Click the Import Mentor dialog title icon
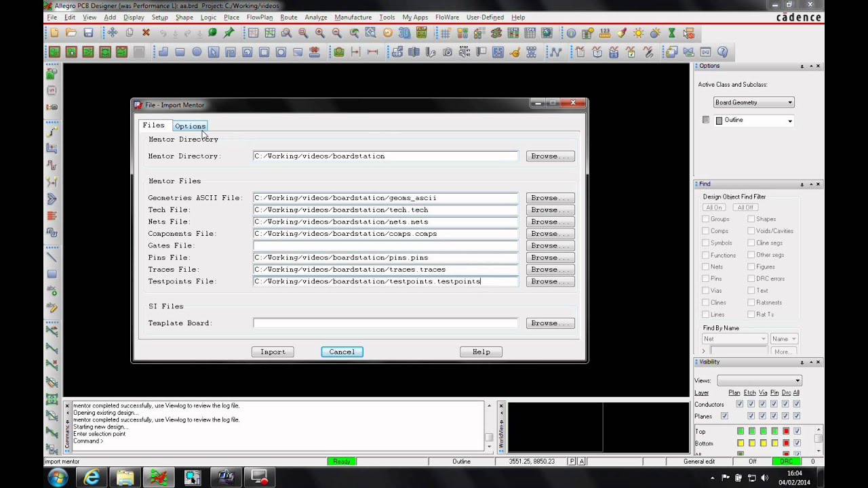The height and width of the screenshot is (488, 868). 138,105
